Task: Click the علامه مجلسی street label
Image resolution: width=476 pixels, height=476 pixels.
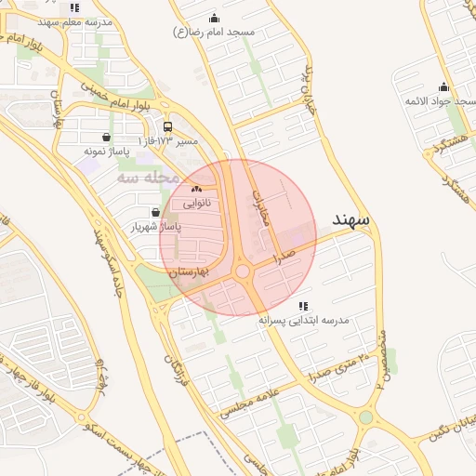Action: [x=250, y=403]
